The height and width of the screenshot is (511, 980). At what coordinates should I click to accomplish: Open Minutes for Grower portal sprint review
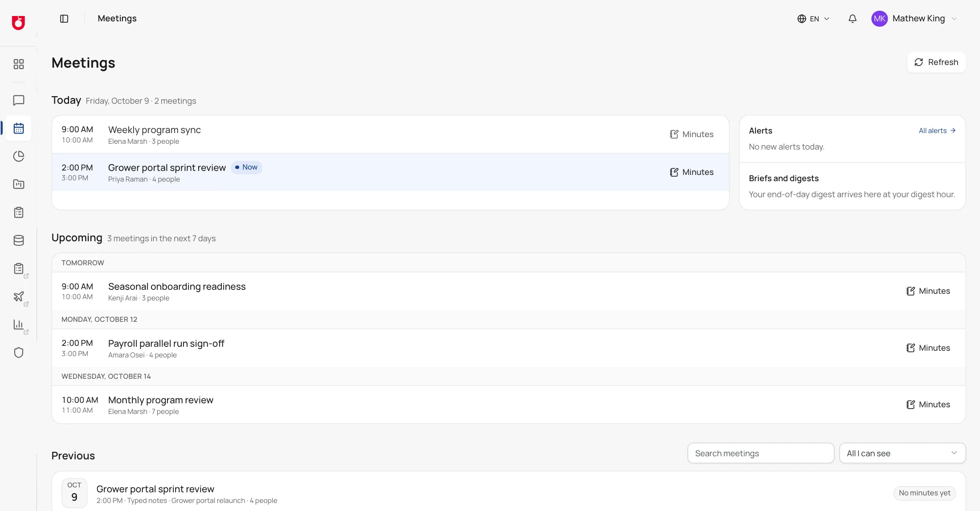point(691,172)
